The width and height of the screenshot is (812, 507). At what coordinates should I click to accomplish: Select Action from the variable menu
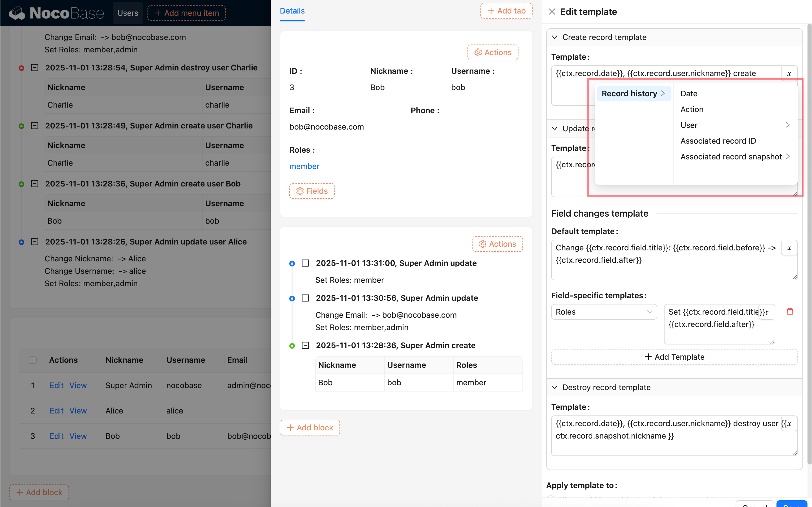(692, 109)
